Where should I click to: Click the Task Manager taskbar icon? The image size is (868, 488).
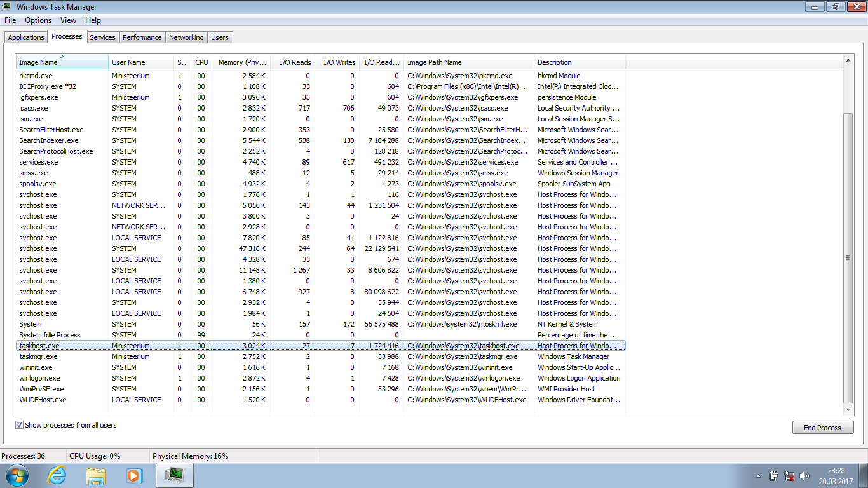174,475
